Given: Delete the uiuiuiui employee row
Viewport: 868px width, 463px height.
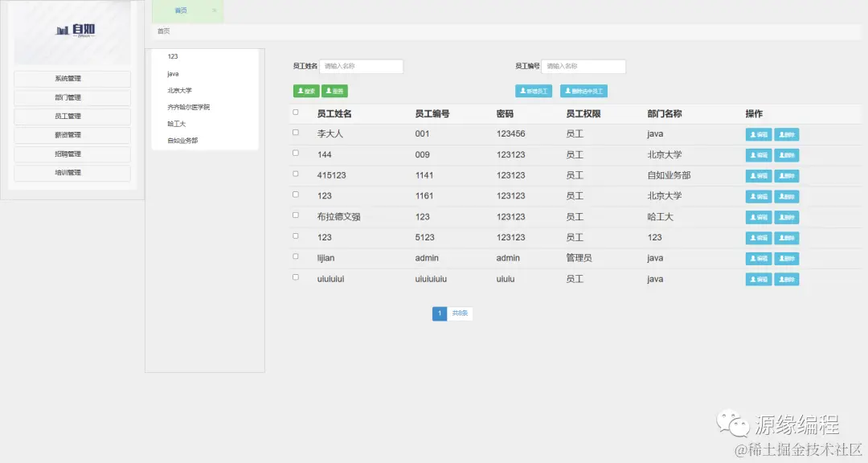Looking at the screenshot, I should point(786,279).
